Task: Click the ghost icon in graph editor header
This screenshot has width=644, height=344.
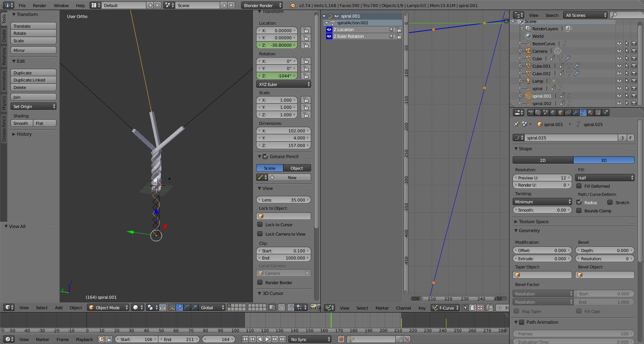Action: [x=473, y=308]
